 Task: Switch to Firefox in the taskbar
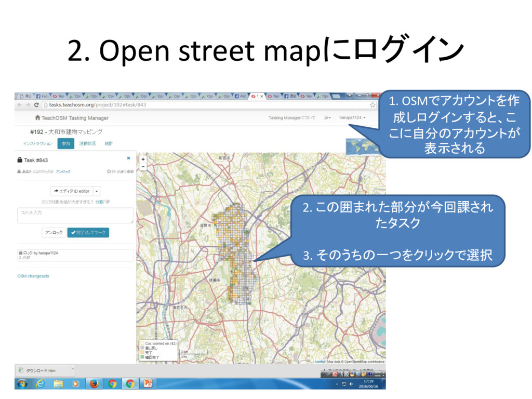[x=94, y=384]
